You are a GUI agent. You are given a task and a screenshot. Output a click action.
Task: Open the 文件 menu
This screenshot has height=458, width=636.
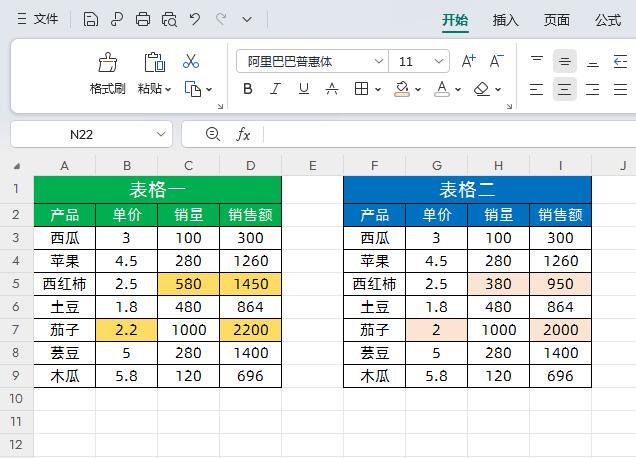pos(38,19)
